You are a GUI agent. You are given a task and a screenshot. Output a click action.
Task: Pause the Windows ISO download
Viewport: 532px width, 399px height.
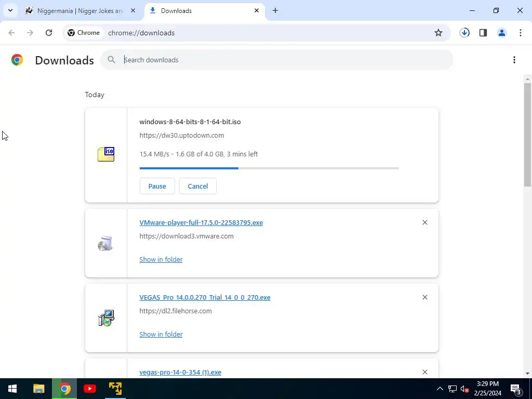click(157, 187)
